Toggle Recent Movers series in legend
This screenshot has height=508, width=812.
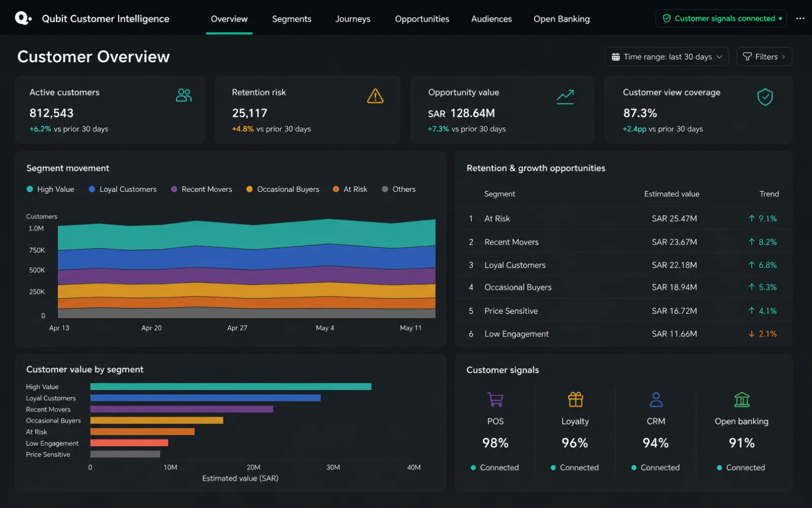201,189
